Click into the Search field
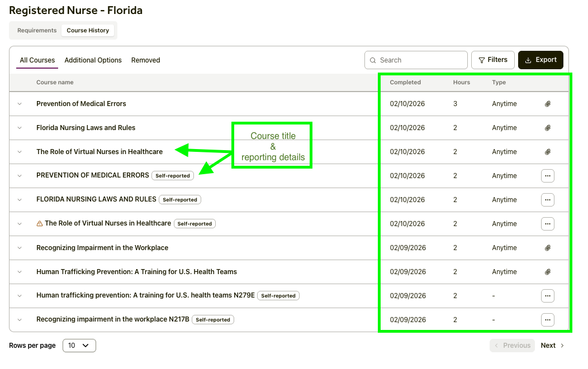 tap(419, 60)
